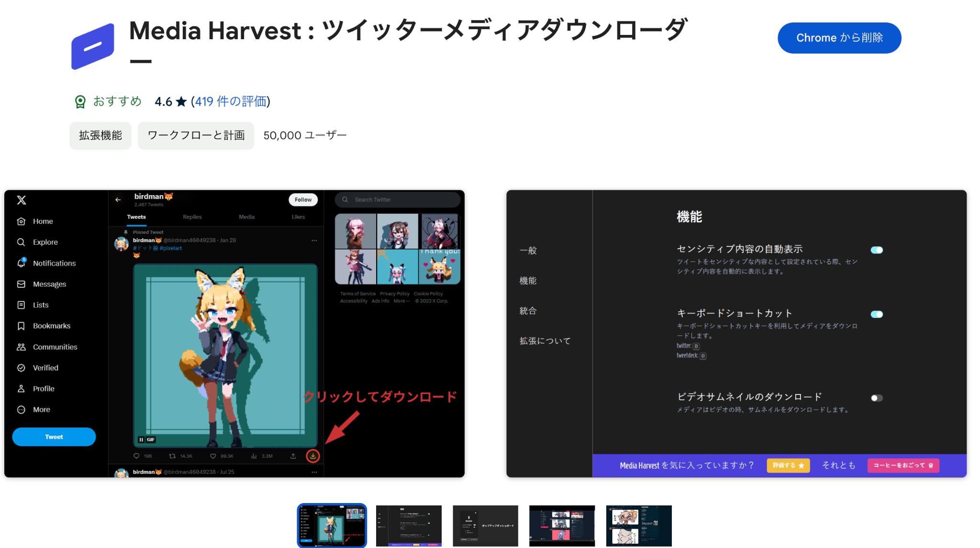The width and height of the screenshot is (980, 548).
Task: Click the X (Twitter) logo in sidebar
Action: pyautogui.click(x=21, y=200)
